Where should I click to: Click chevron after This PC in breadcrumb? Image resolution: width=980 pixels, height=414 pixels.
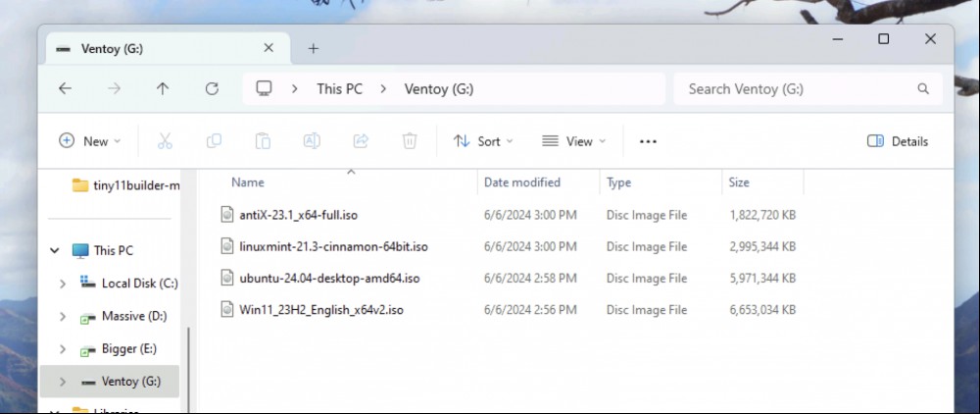(x=383, y=89)
